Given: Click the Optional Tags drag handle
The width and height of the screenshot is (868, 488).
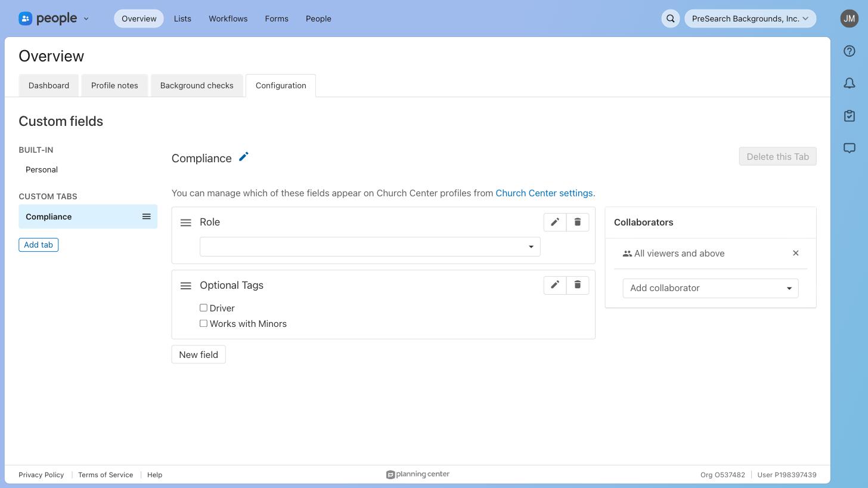Looking at the screenshot, I should [186, 286].
